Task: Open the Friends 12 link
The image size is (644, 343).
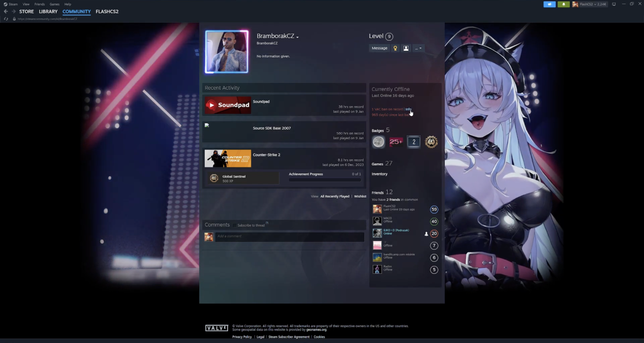Action: click(x=382, y=192)
